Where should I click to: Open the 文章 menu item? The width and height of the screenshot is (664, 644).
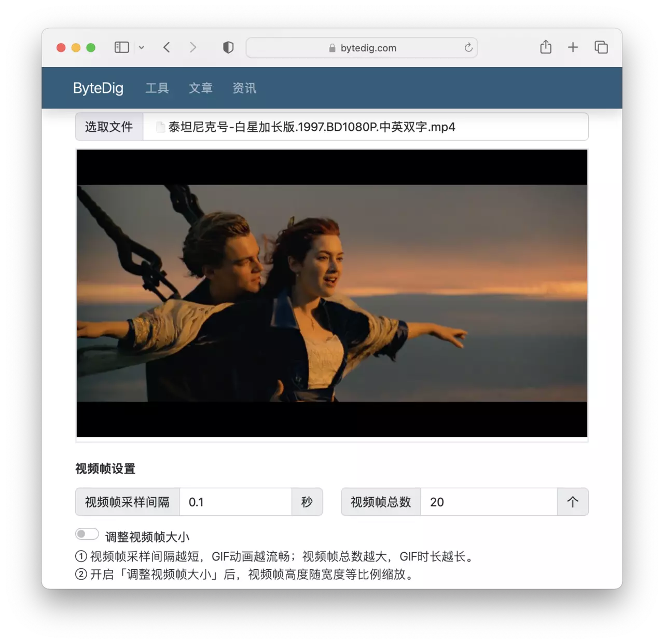point(201,88)
